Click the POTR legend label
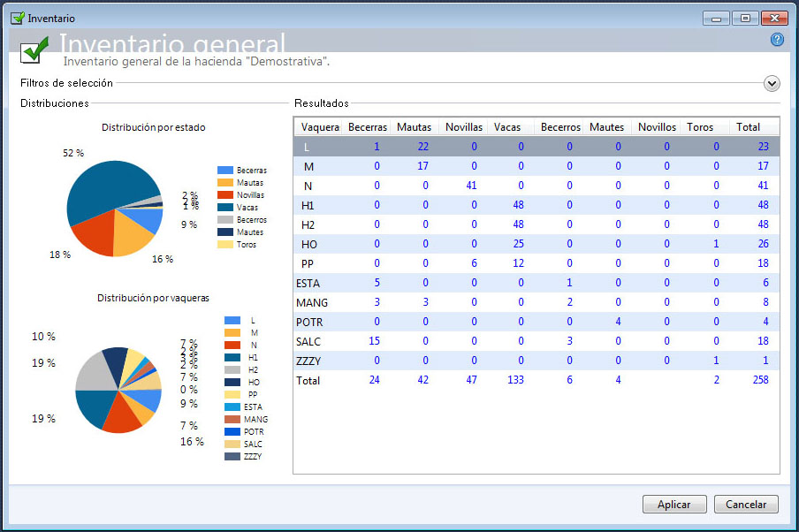799x532 pixels. coord(254,431)
